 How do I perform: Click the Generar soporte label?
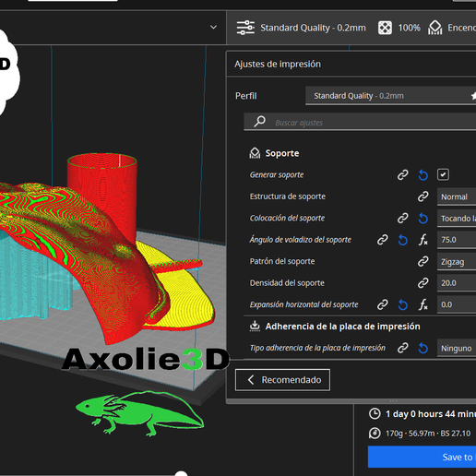277,174
